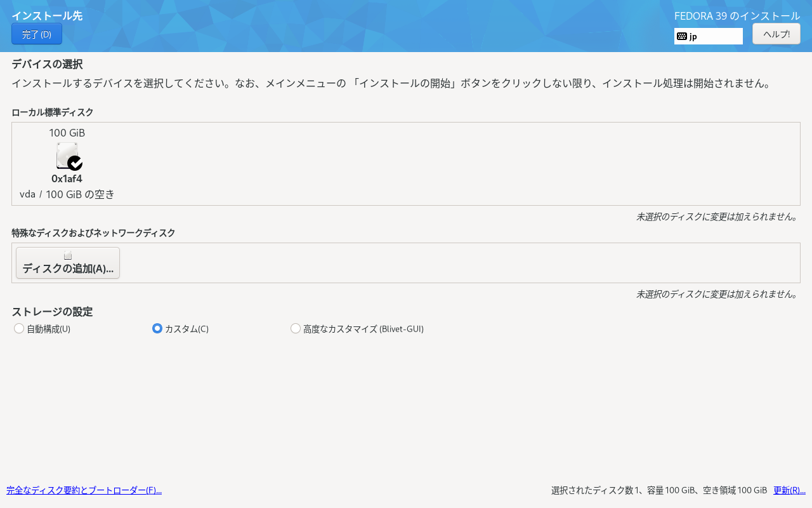Image resolution: width=812 pixels, height=508 pixels.
Task: Click the ストレージの設定 heading
Action: (52, 312)
